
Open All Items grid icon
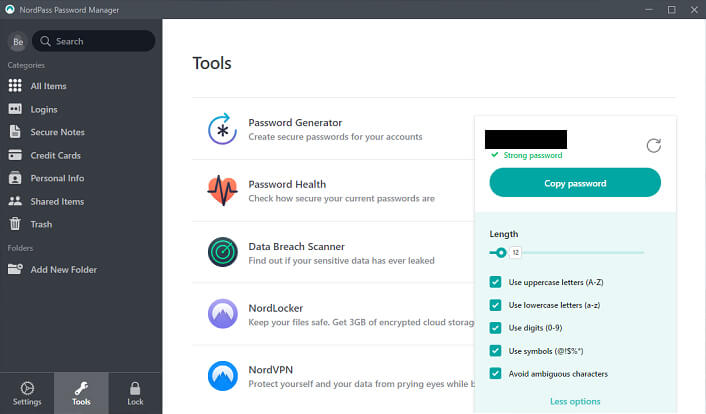tap(15, 86)
